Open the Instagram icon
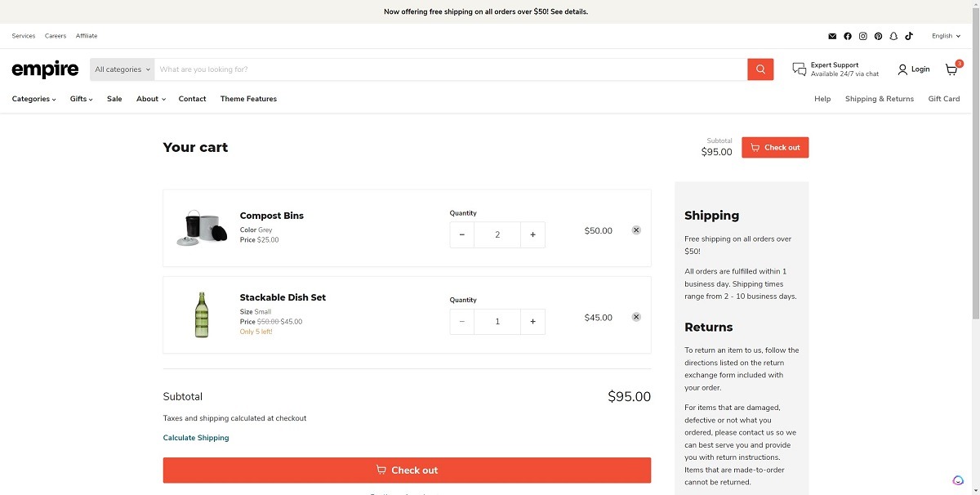 point(862,36)
